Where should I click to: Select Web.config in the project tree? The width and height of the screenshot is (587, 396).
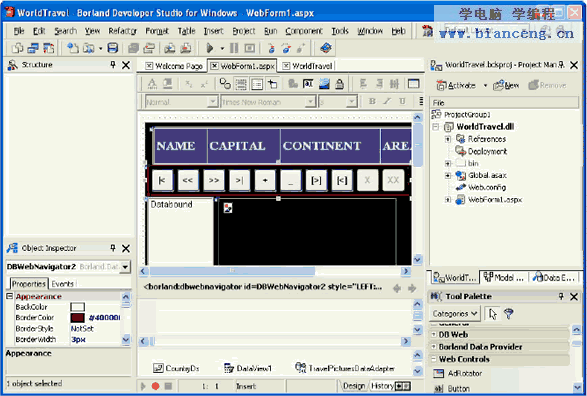(487, 187)
